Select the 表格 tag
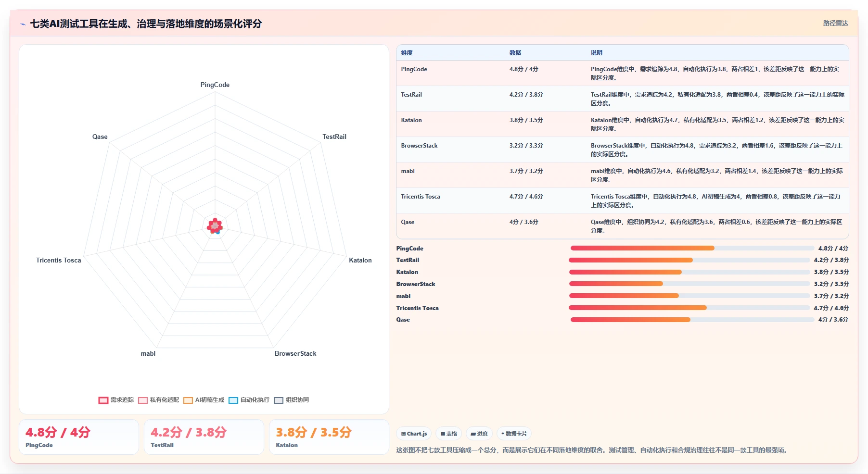This screenshot has height=474, width=868. pos(448,434)
